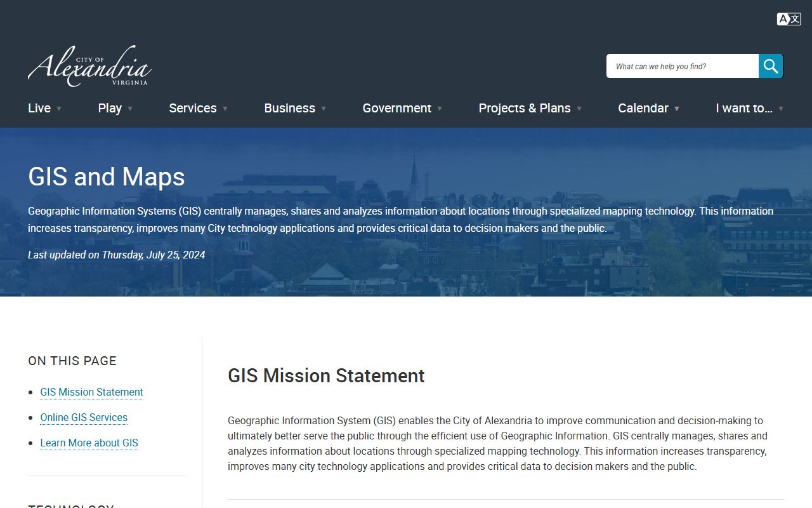Open the Business menu

[x=289, y=108]
